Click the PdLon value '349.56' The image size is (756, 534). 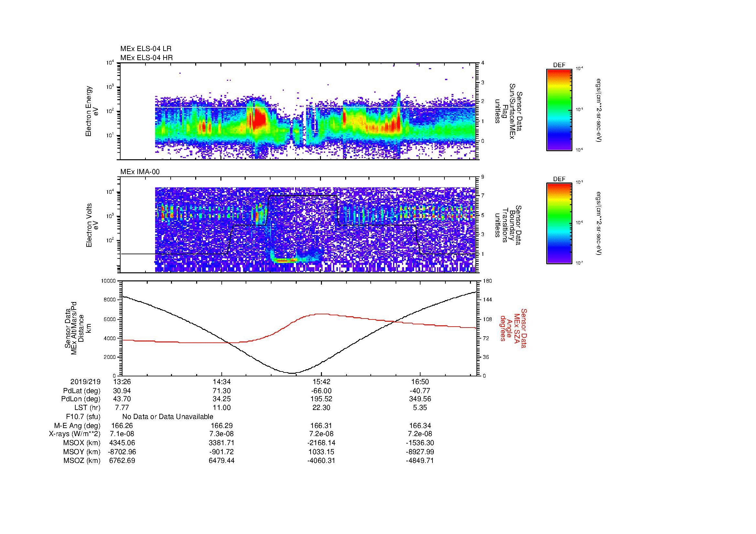pyautogui.click(x=420, y=399)
